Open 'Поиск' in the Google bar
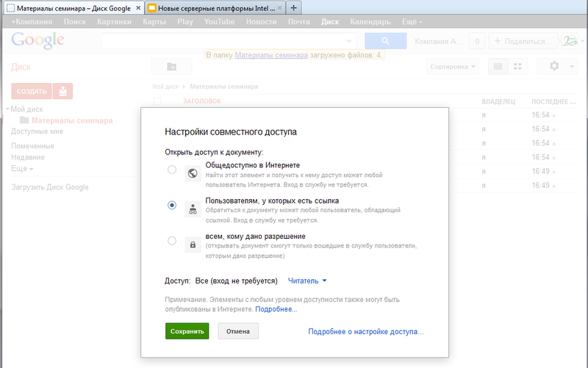This screenshot has height=368, width=588. 75,22
